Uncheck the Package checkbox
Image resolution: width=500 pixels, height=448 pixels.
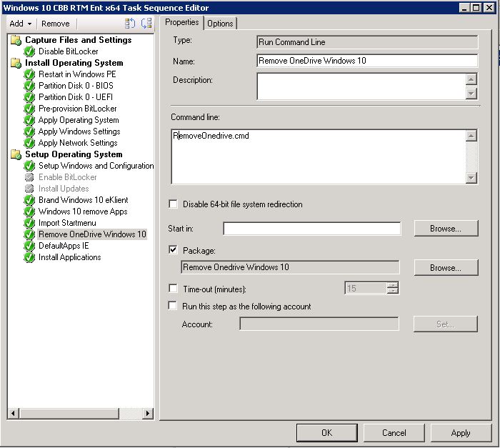pos(173,250)
